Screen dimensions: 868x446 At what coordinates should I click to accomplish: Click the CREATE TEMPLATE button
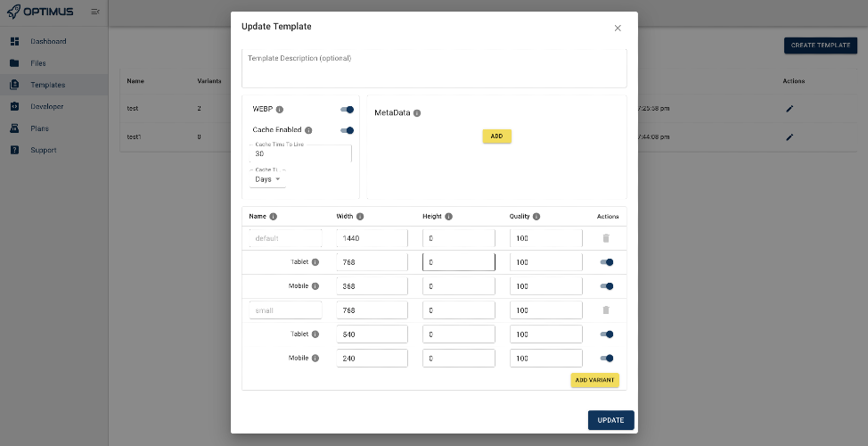(821, 45)
